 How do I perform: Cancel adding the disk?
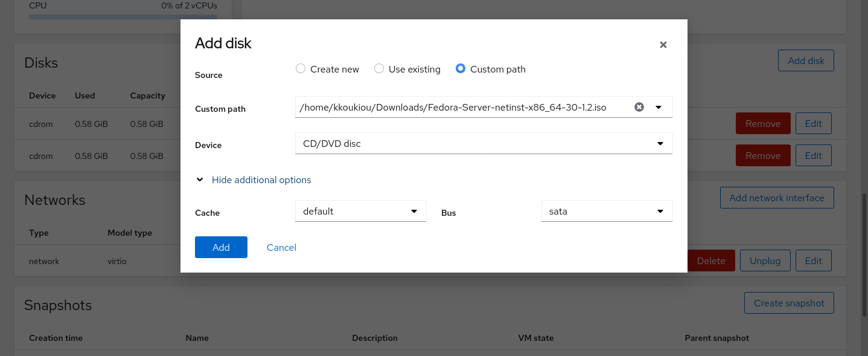(x=281, y=247)
